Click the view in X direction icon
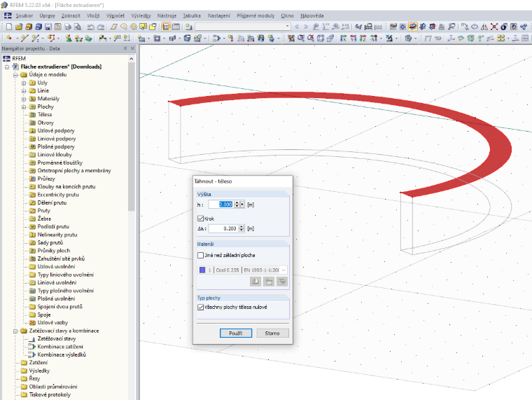 (343, 39)
